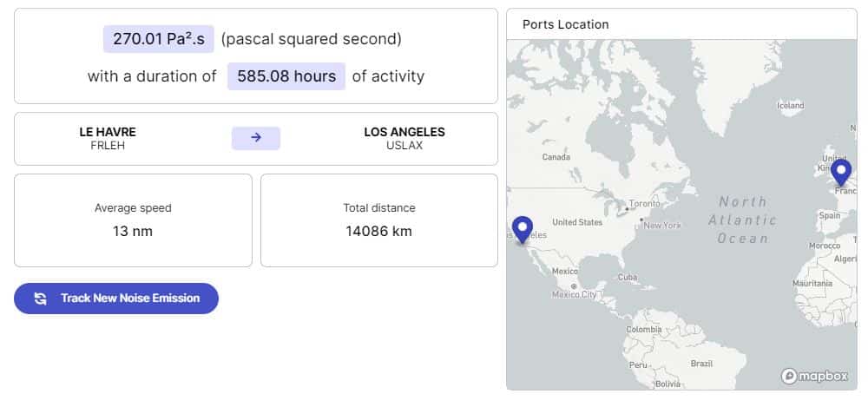This screenshot has width=868, height=407.
Task: Open the mapbox logo link
Action: (814, 376)
